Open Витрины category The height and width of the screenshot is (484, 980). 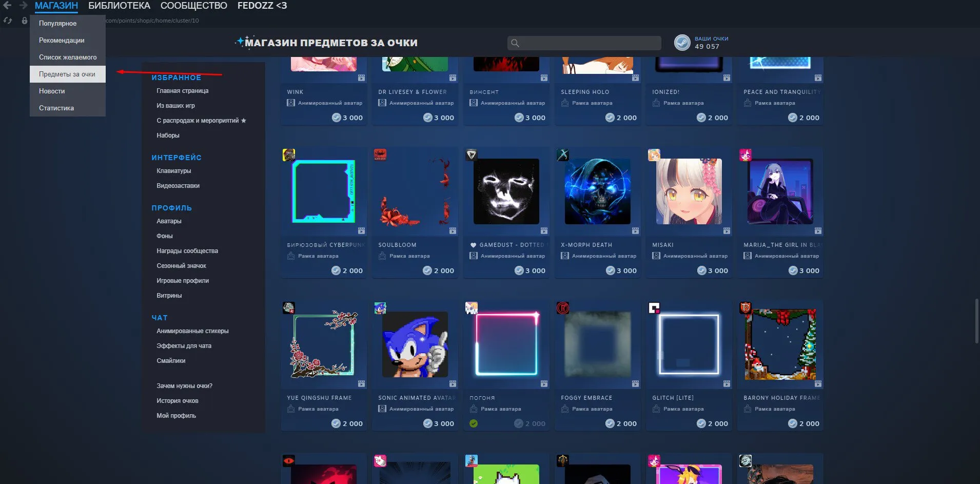[x=169, y=296]
